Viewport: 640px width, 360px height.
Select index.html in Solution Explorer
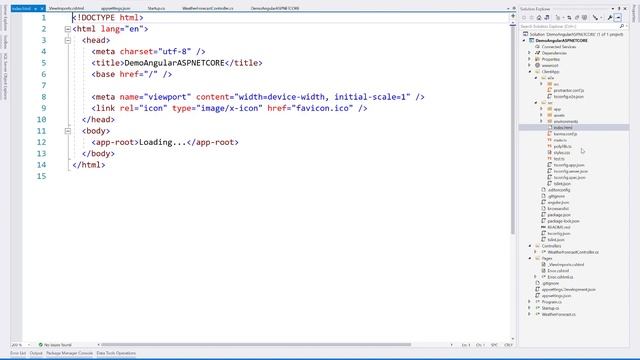pos(563,127)
